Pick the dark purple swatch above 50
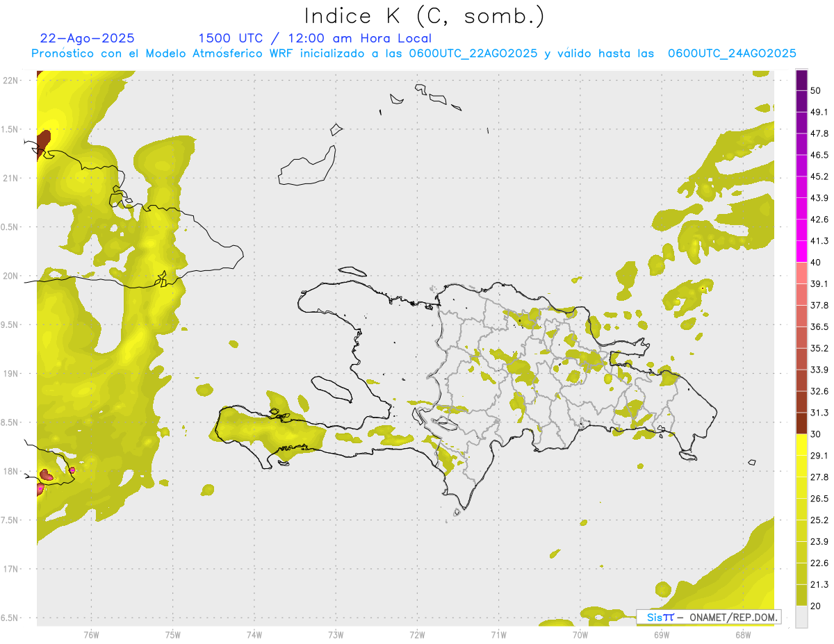 click(x=801, y=80)
